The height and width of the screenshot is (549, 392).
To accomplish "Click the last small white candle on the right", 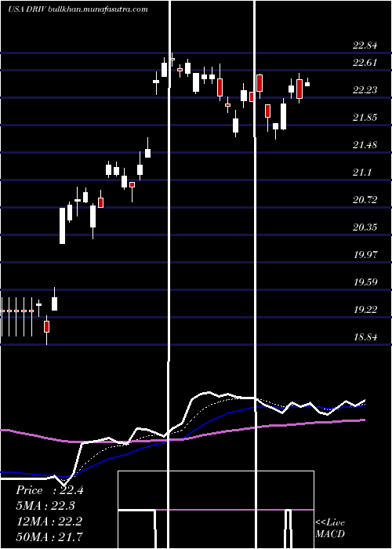I will (x=307, y=83).
